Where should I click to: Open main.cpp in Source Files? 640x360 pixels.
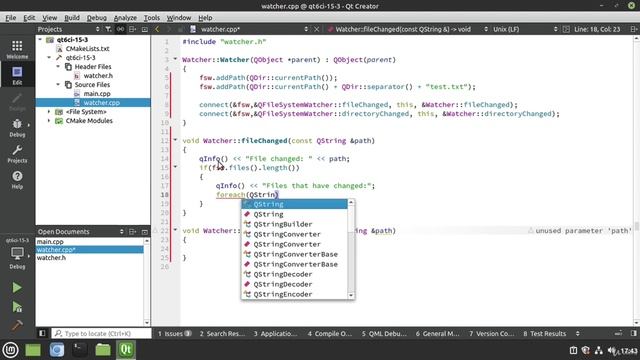click(x=97, y=93)
